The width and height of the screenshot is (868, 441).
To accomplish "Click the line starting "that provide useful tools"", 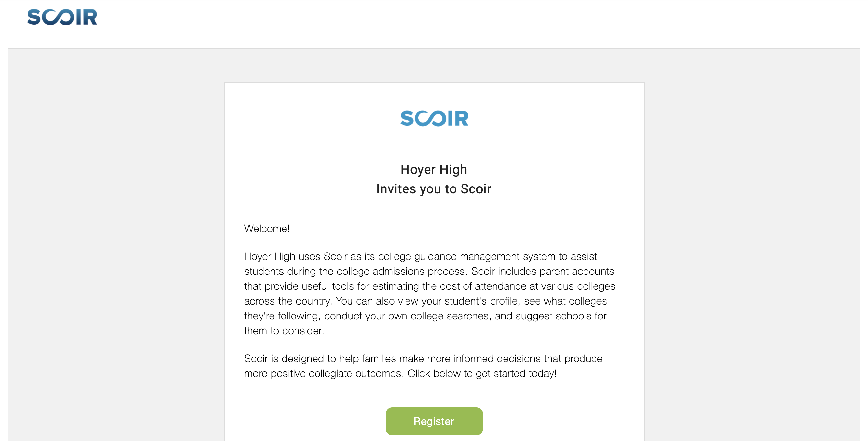I will [429, 286].
